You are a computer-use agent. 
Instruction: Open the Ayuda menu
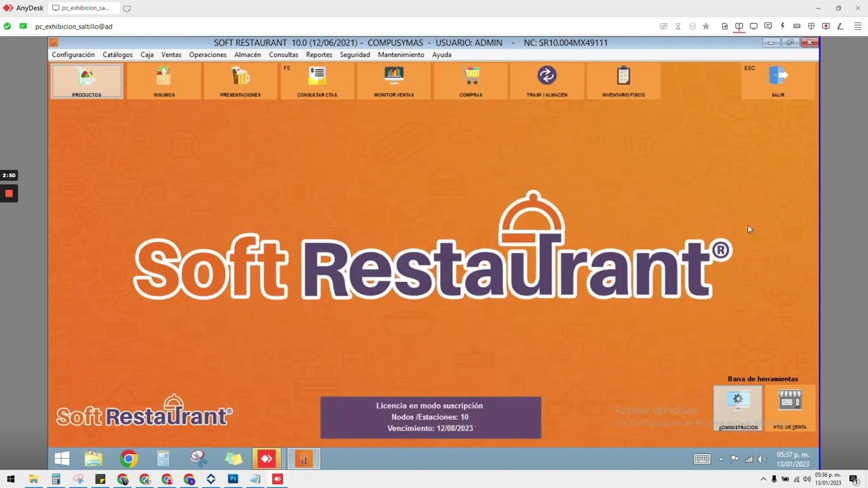441,55
